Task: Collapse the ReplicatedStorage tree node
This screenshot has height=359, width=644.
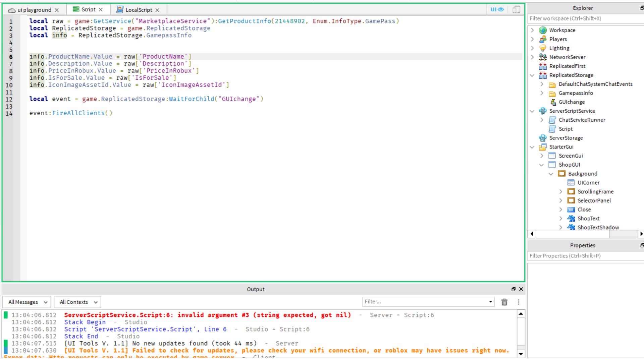Action: click(532, 75)
